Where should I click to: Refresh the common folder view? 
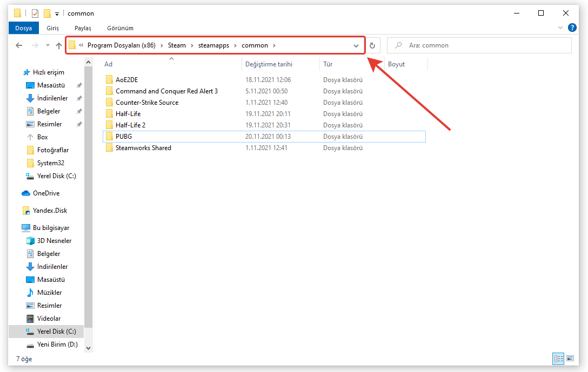pyautogui.click(x=372, y=46)
